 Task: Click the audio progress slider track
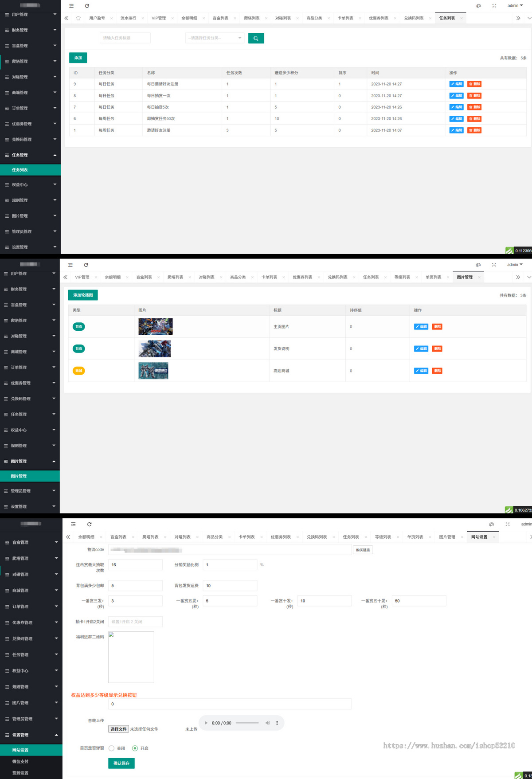247,723
